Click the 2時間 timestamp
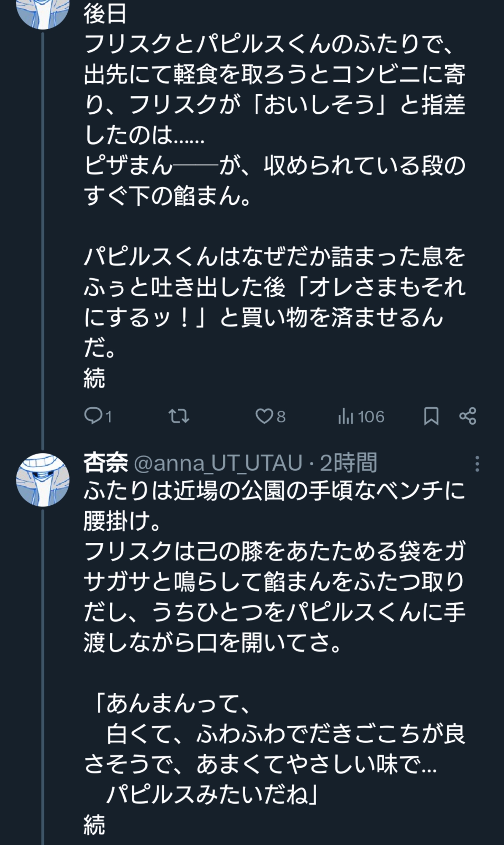The width and height of the screenshot is (504, 845). pyautogui.click(x=348, y=463)
